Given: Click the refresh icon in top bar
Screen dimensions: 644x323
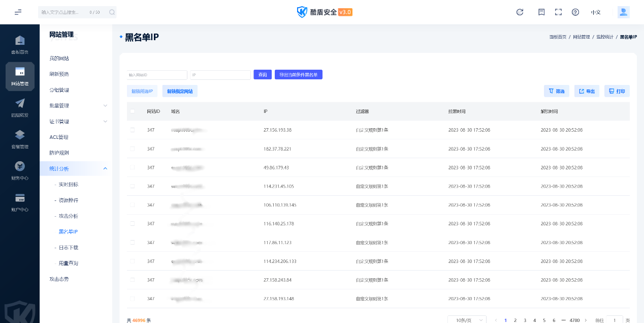Looking at the screenshot, I should coord(520,12).
